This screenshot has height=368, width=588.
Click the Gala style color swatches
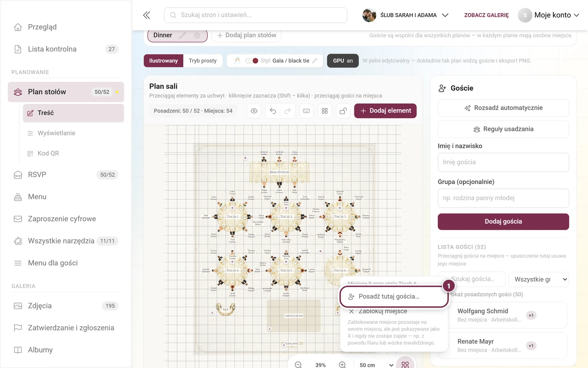click(252, 61)
